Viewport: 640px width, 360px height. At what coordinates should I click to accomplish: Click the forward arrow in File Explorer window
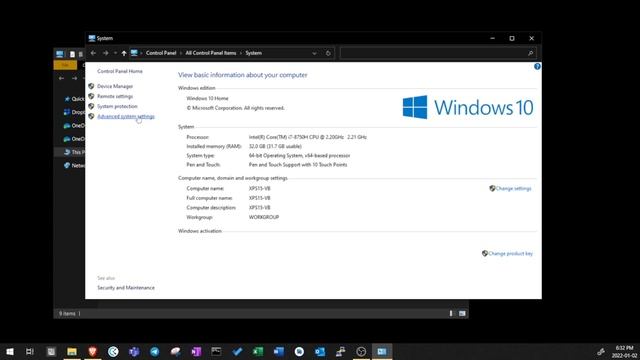pos(74,78)
